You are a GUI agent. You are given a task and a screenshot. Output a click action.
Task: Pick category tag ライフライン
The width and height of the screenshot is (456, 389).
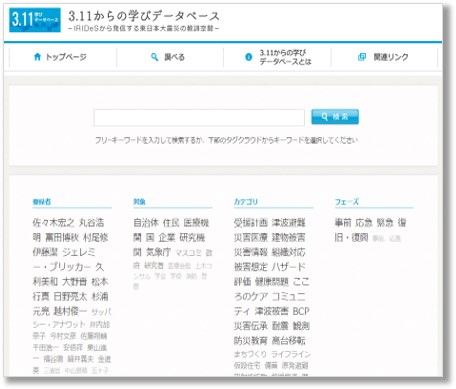(x=291, y=354)
